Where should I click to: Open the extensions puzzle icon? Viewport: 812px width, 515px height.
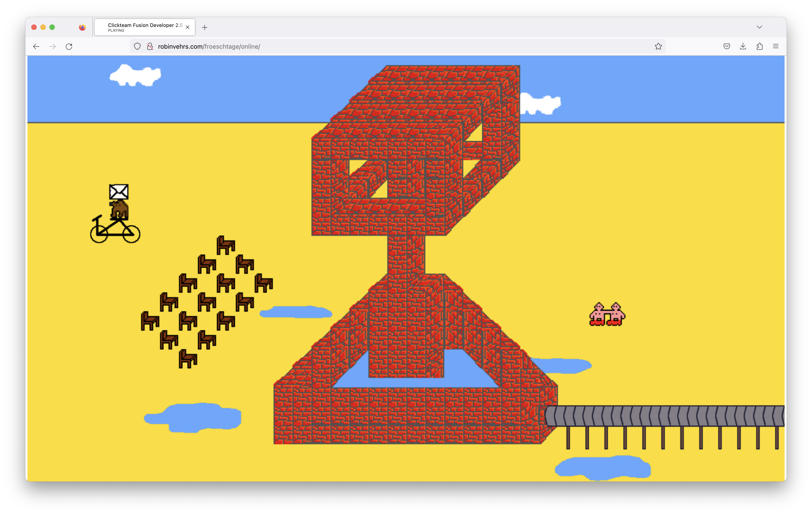(x=759, y=46)
